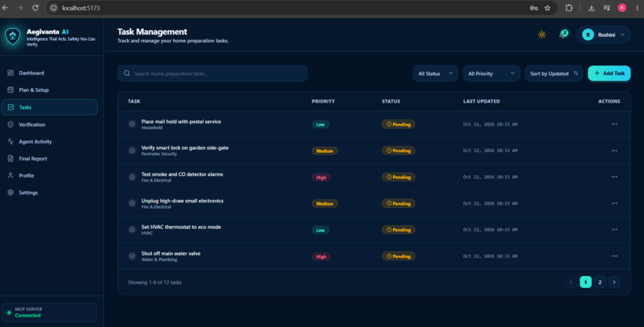This screenshot has height=327, width=644.
Task: Open actions menu for unplug electronics task
Action: pos(614,203)
